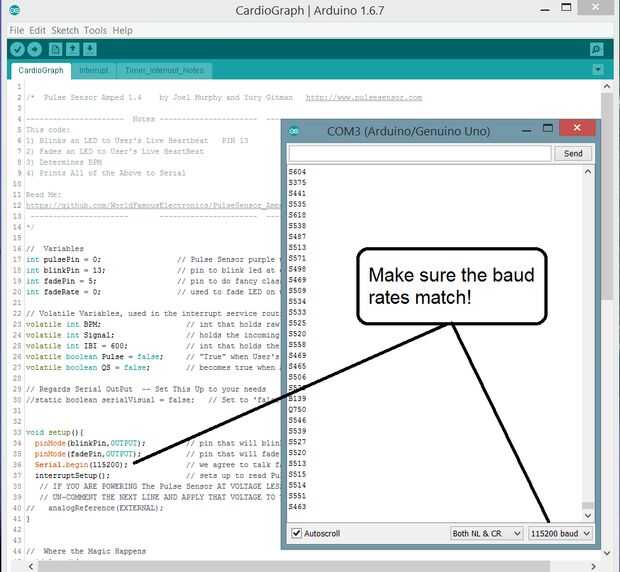Minimize the Arduino IDE window

[545, 9]
